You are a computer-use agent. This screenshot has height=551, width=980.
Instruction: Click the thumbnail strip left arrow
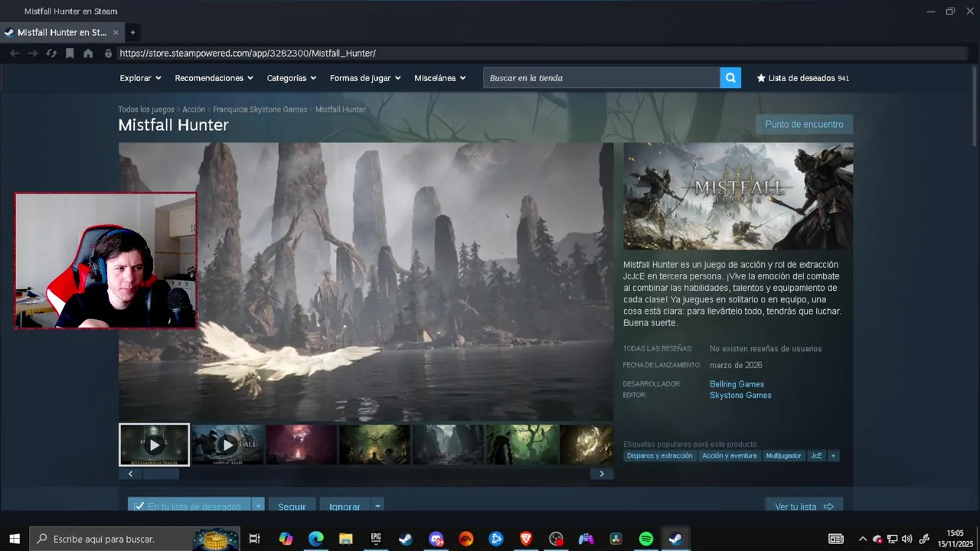coord(130,474)
